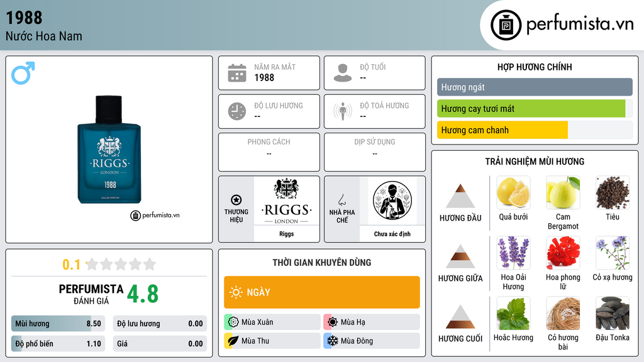644x362 pixels.
Task: Open the Tiêu pepper note image
Action: coord(613,192)
